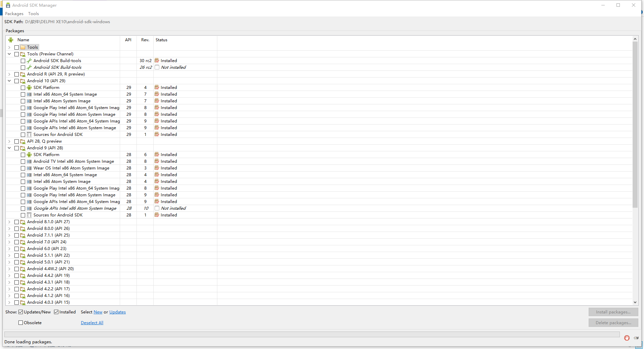Expand the Tools group

click(9, 47)
